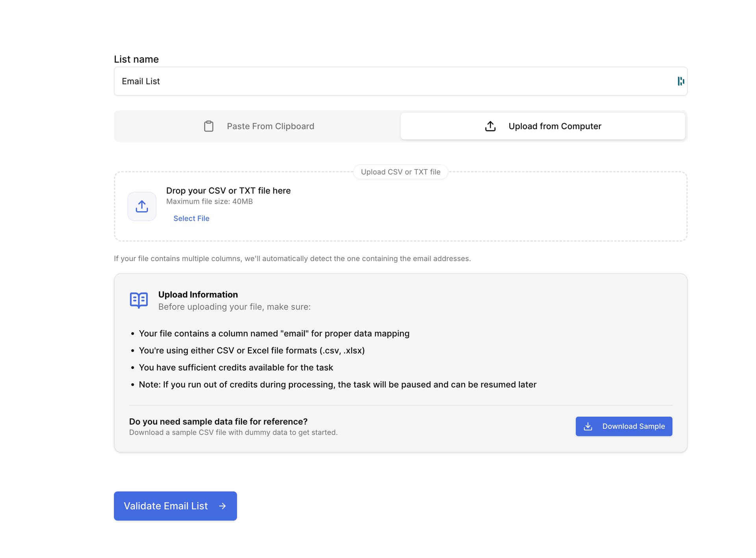Click the blue upload icon box in drop zone
Screen dimensions: 756x558
click(142, 206)
